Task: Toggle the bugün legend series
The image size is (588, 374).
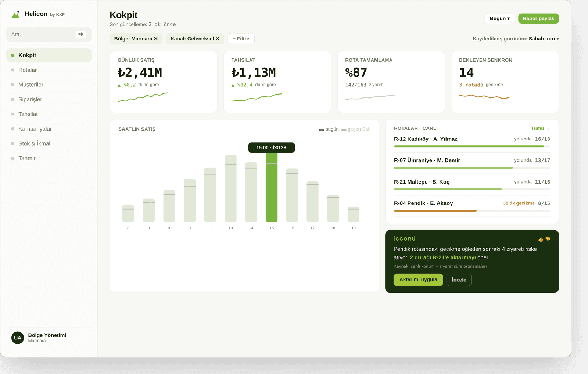Action: pyautogui.click(x=329, y=129)
